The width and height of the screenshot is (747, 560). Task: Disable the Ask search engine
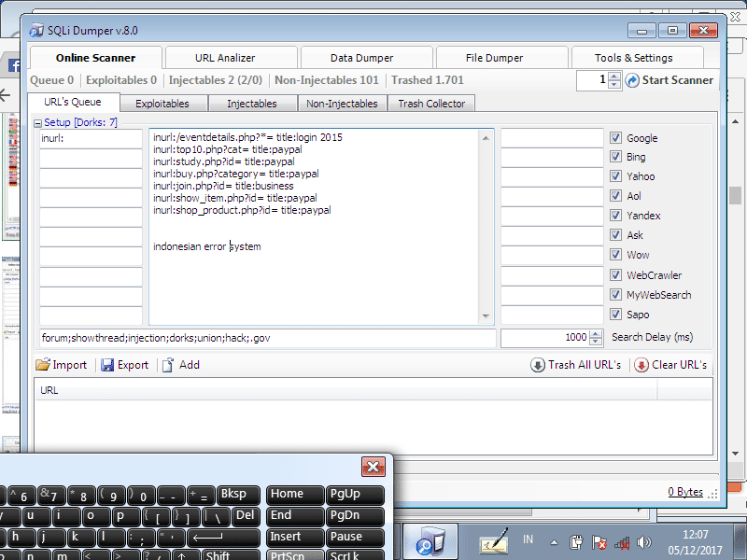[x=615, y=234]
